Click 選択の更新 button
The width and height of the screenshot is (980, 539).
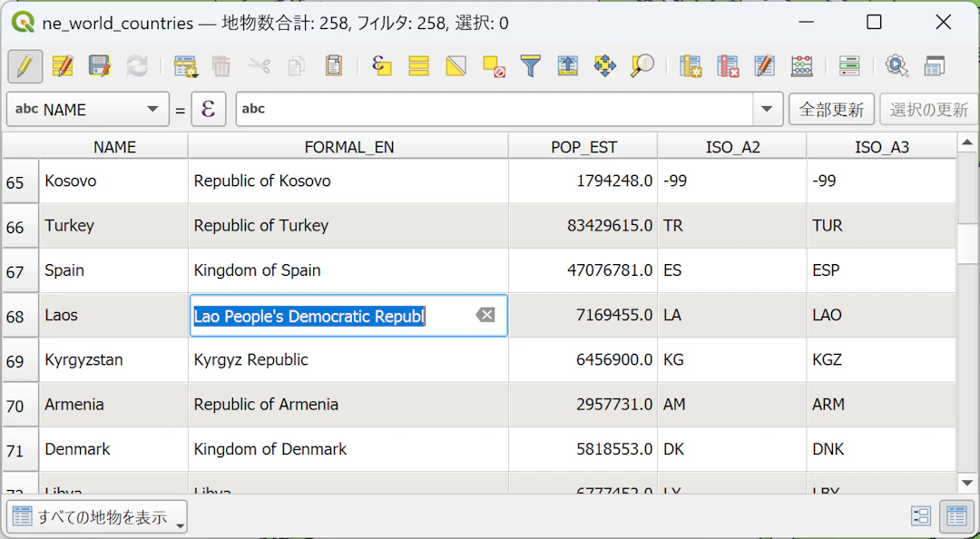pos(929,110)
